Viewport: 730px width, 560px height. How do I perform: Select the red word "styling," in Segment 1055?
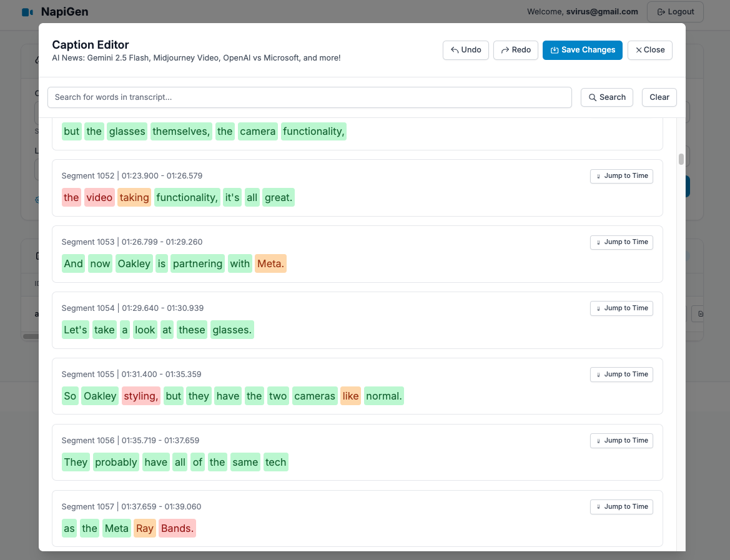[x=141, y=396]
